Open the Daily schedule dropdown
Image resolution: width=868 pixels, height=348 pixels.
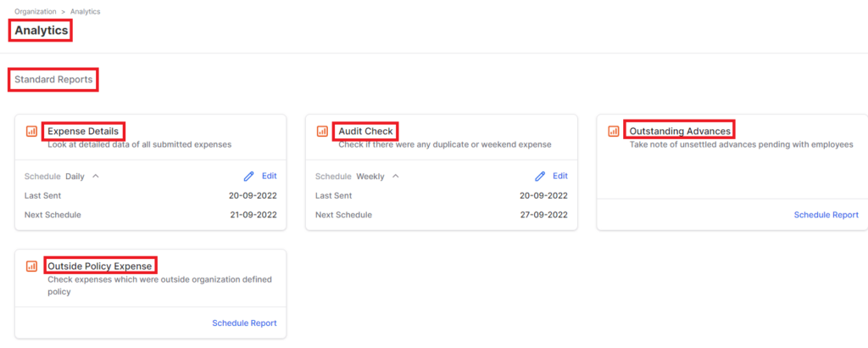(75, 177)
